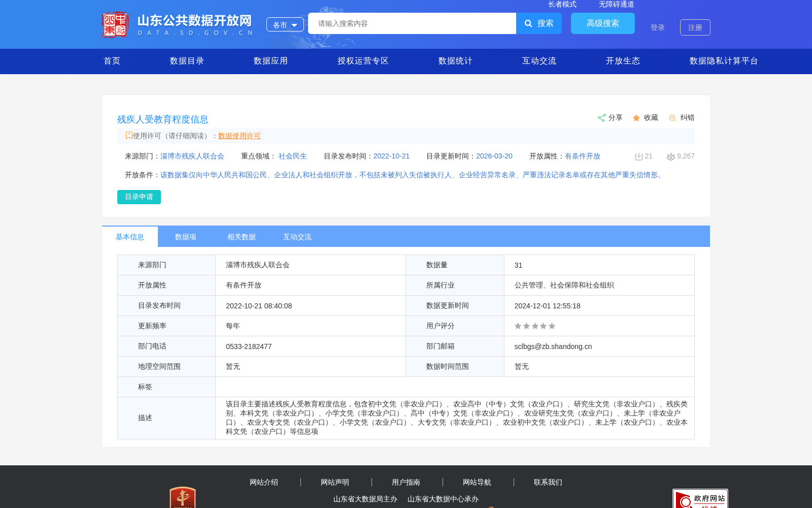Click the 搜索 search button

539,23
